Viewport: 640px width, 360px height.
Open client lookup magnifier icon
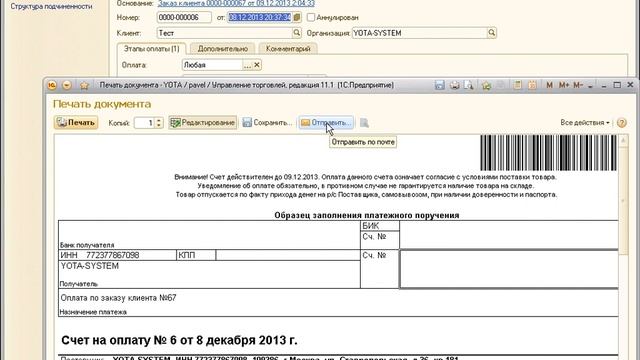297,33
